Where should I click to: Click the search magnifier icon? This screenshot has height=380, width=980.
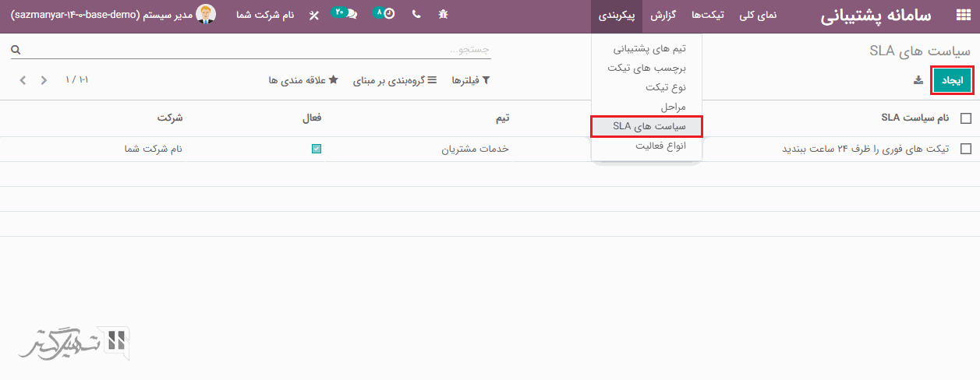click(16, 50)
